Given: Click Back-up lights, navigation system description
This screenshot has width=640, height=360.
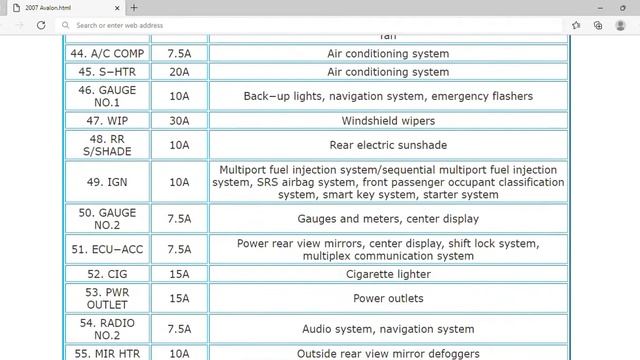Looking at the screenshot, I should [x=388, y=96].
